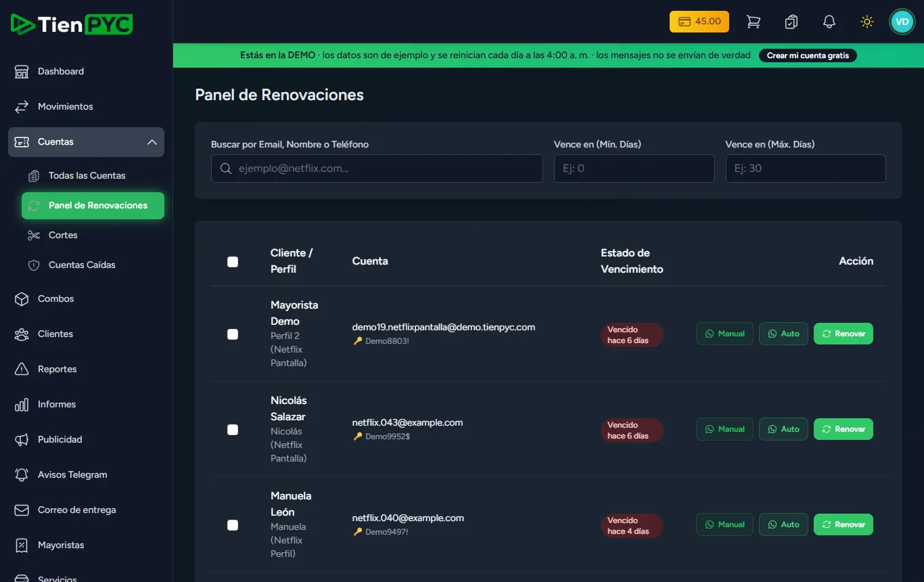924x582 pixels.
Task: Collapse the Cuentas menu chevron
Action: coord(152,142)
